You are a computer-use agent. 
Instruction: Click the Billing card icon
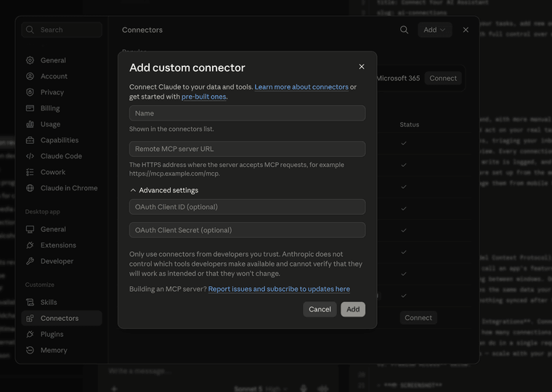pos(30,108)
